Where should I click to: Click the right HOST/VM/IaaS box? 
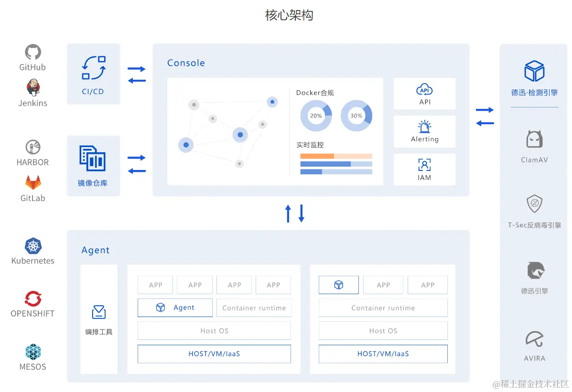[x=383, y=354]
